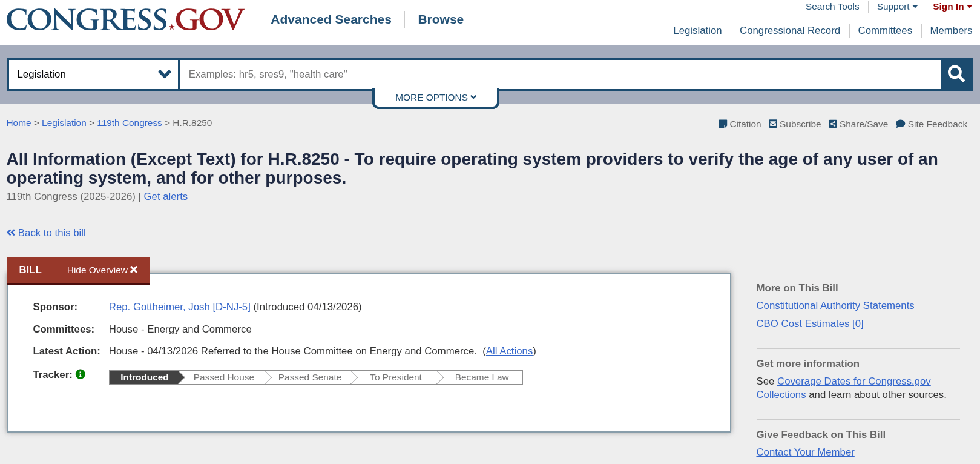Open Congressional Record
The height and width of the screenshot is (464, 980).
click(790, 30)
